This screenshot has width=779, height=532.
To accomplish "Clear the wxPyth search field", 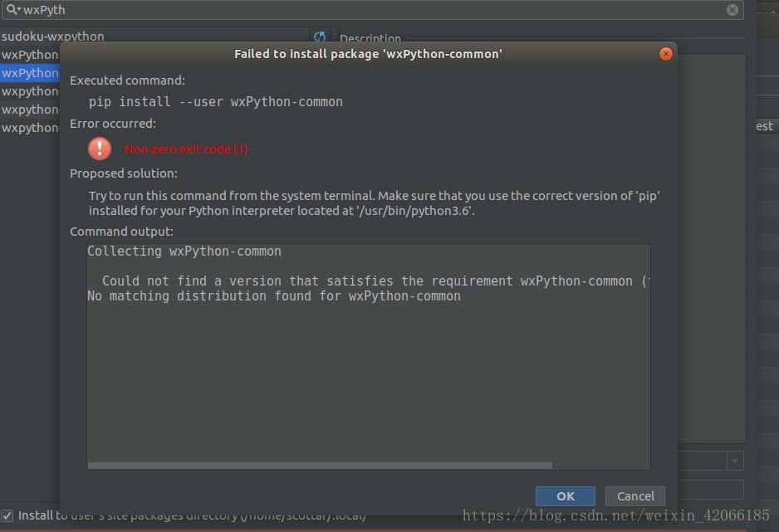I will point(732,10).
